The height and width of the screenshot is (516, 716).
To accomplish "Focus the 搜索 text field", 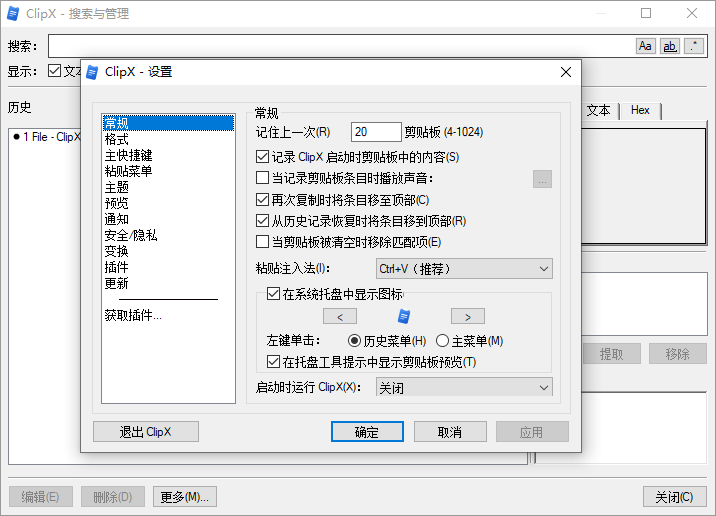I will pos(342,46).
